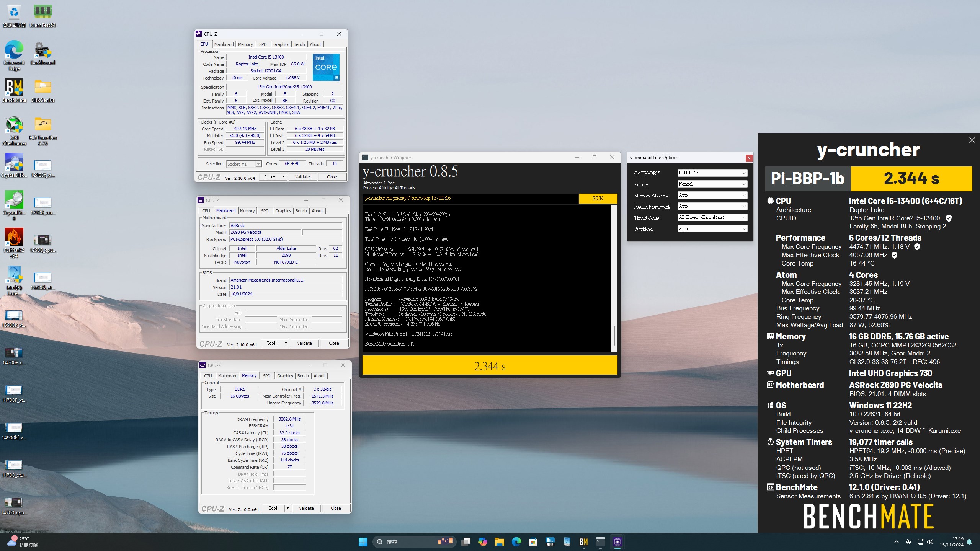The image size is (980, 551).
Task: Open Microsoft Store from the taskbar
Action: [x=533, y=541]
